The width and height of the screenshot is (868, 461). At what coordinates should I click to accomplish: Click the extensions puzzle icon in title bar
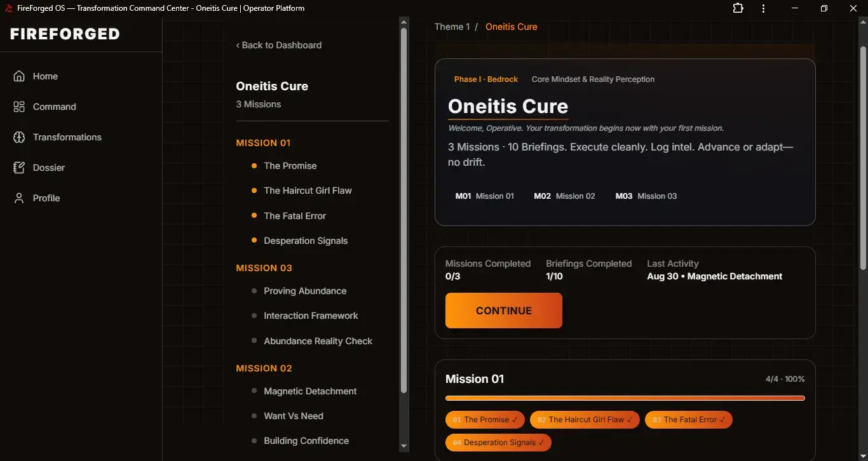738,8
